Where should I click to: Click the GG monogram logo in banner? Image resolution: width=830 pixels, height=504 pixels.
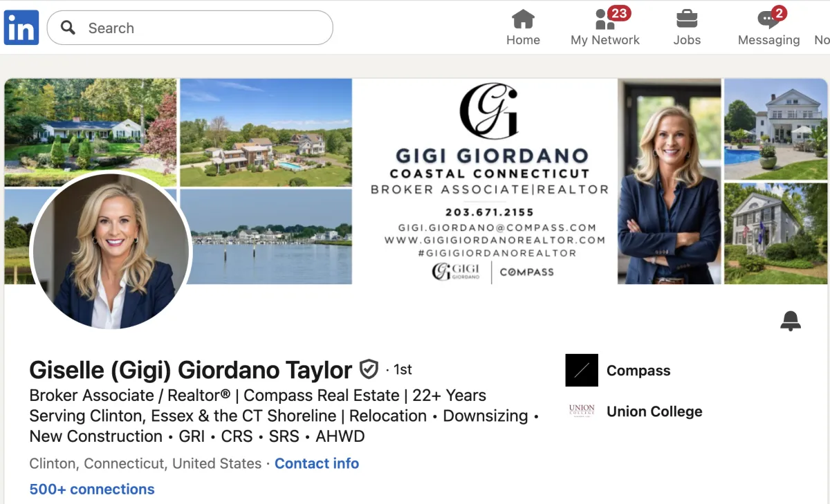coord(488,111)
